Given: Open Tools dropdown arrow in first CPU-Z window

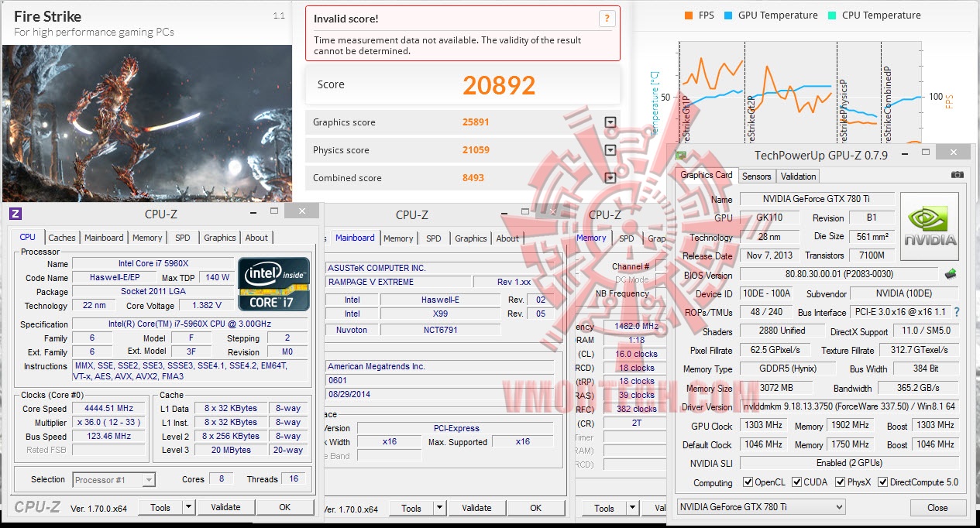Looking at the screenshot, I should [x=188, y=508].
